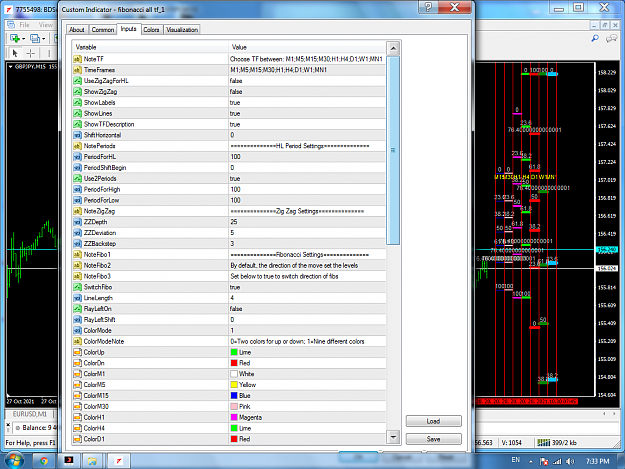Click ShowLabels value true

[x=235, y=102]
